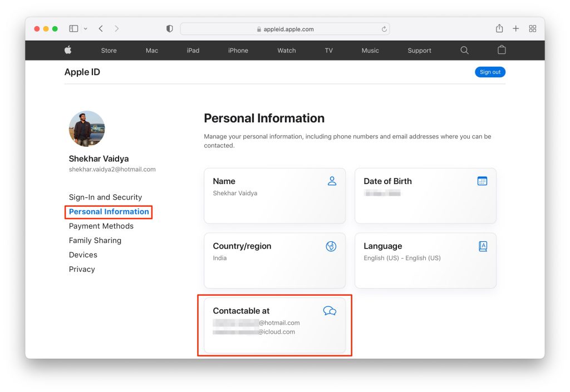Open the Country/region card
Viewport: 570px width, 392px height.
(x=274, y=261)
